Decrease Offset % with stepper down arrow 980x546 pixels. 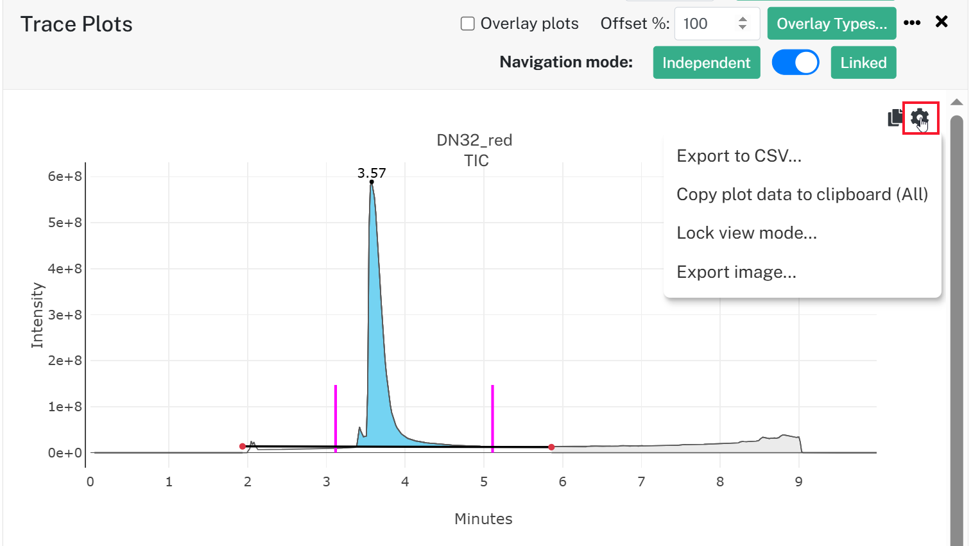coord(743,28)
